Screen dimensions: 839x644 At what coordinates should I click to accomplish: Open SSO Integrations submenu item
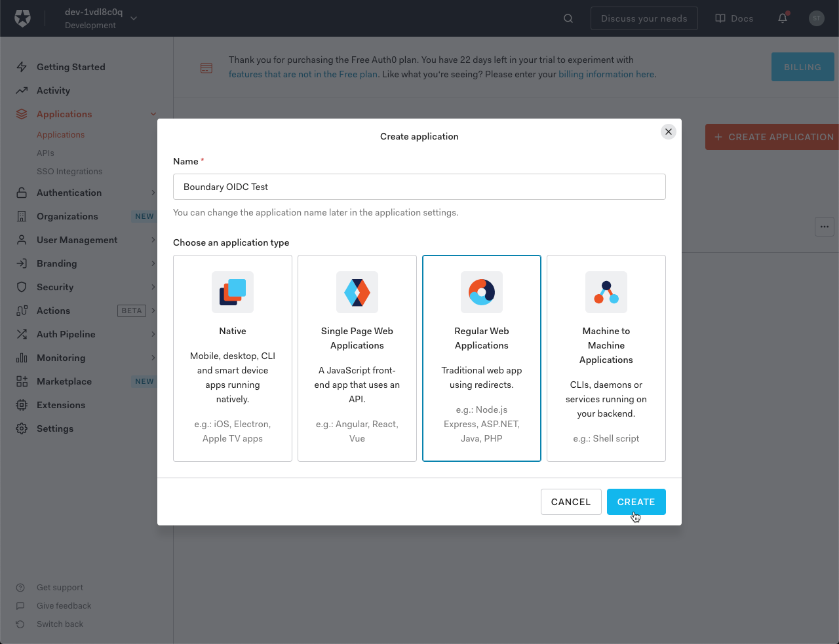tap(69, 172)
